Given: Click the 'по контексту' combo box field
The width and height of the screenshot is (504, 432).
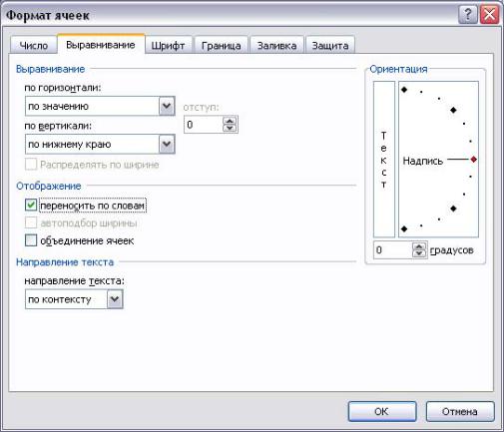Looking at the screenshot, I should (x=74, y=299).
